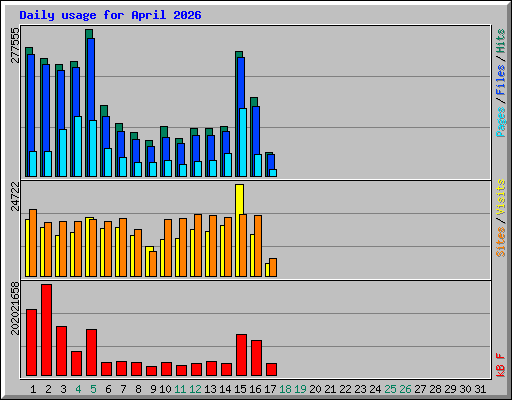Select the orange sites bar for day 1

pos(33,243)
